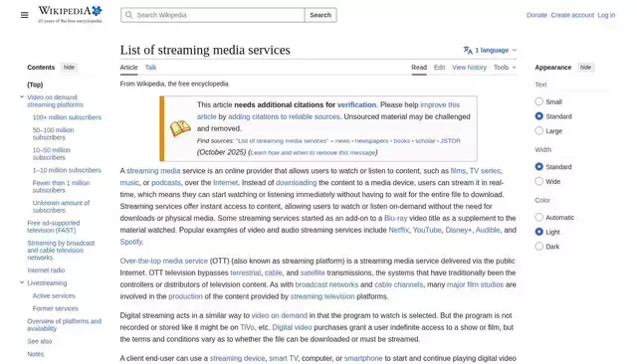Open the Tools dropdown menu
The image size is (637, 364).
(x=505, y=68)
